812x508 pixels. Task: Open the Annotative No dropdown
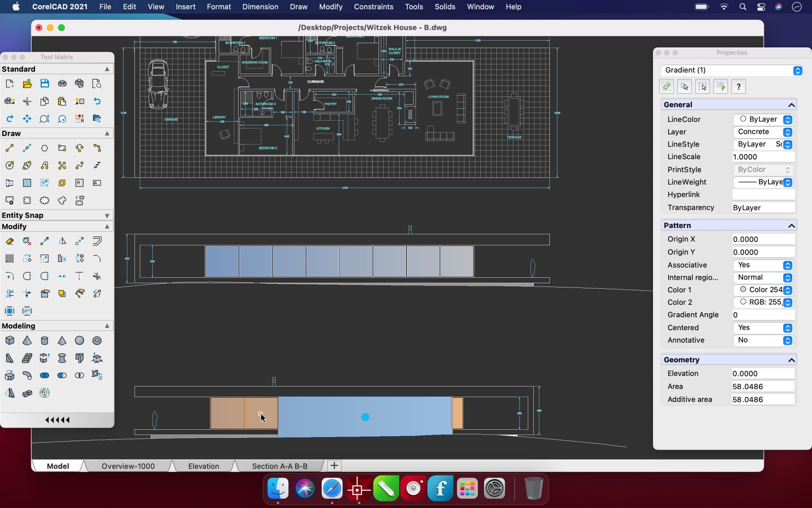tap(763, 340)
